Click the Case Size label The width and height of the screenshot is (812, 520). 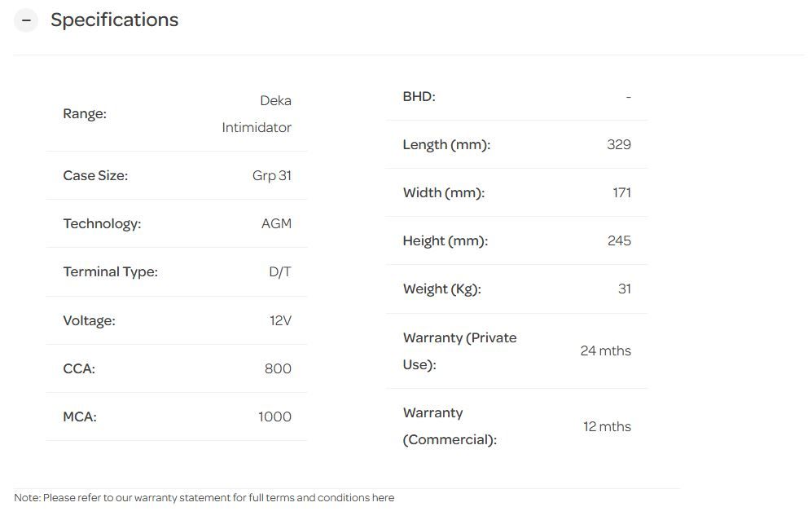95,175
